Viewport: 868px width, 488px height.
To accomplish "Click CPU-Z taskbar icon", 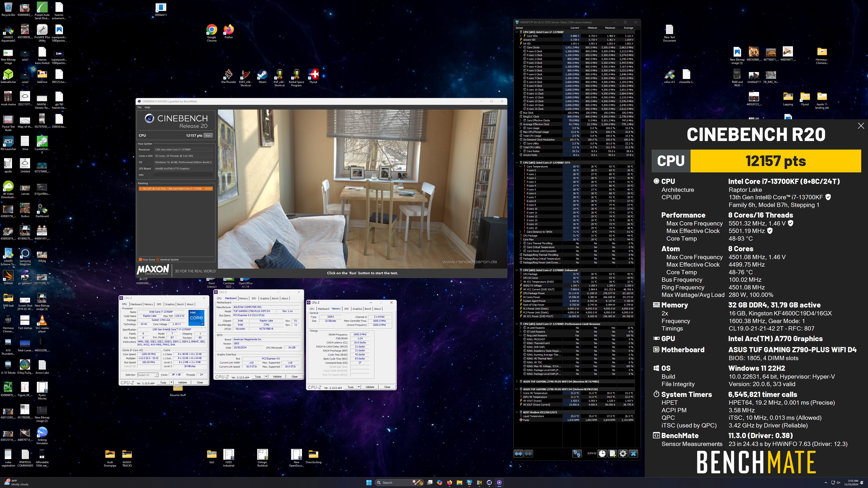I will coord(499,482).
